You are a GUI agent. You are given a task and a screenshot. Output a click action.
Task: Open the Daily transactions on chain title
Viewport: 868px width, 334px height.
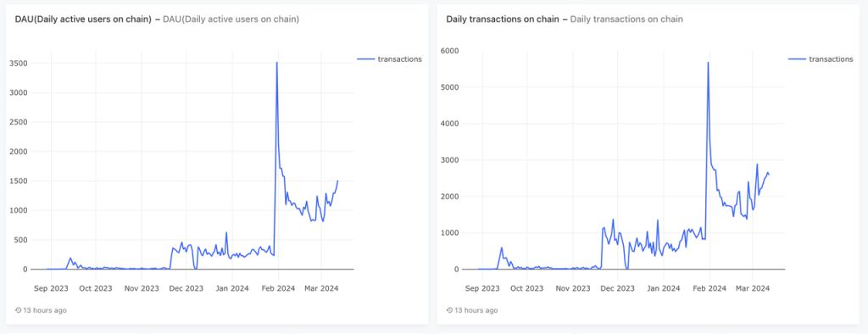pyautogui.click(x=504, y=19)
